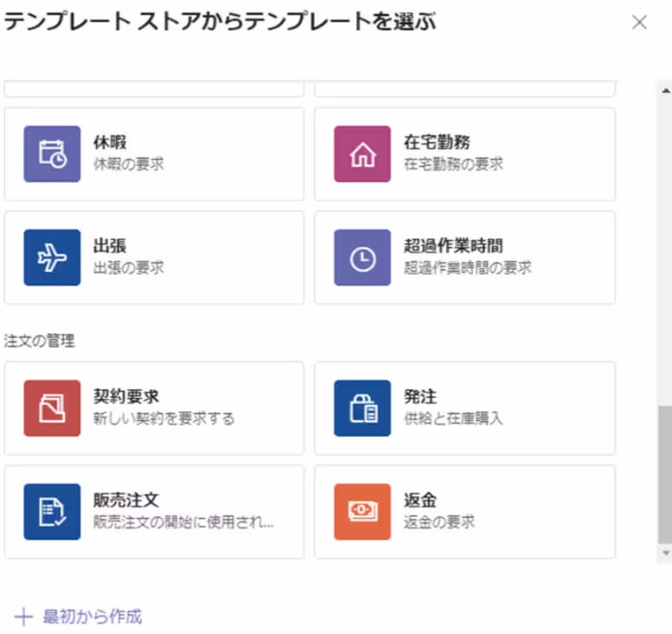Click the 注文の管理 section heading
Screen dimensions: 672x634
40,341
